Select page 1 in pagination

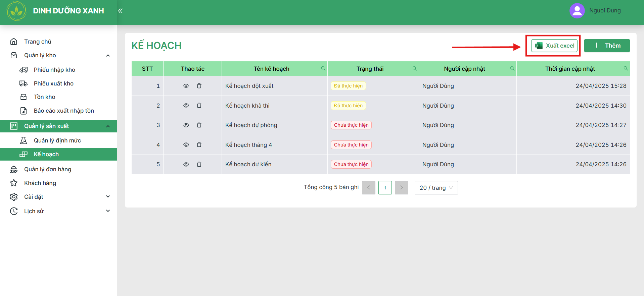[x=385, y=188]
